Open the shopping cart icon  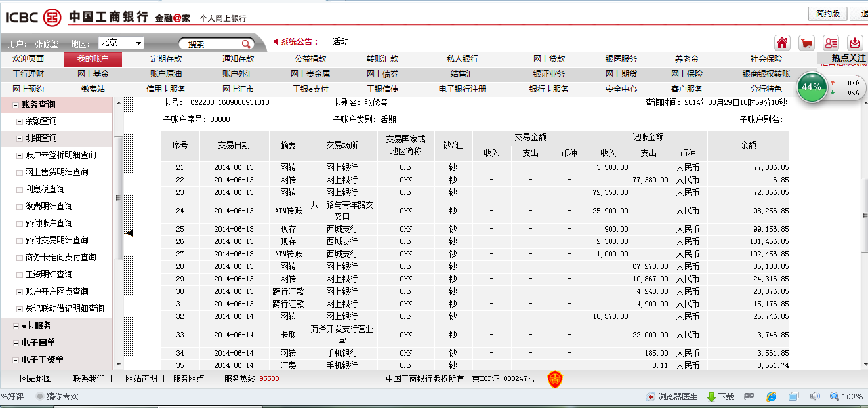(807, 43)
